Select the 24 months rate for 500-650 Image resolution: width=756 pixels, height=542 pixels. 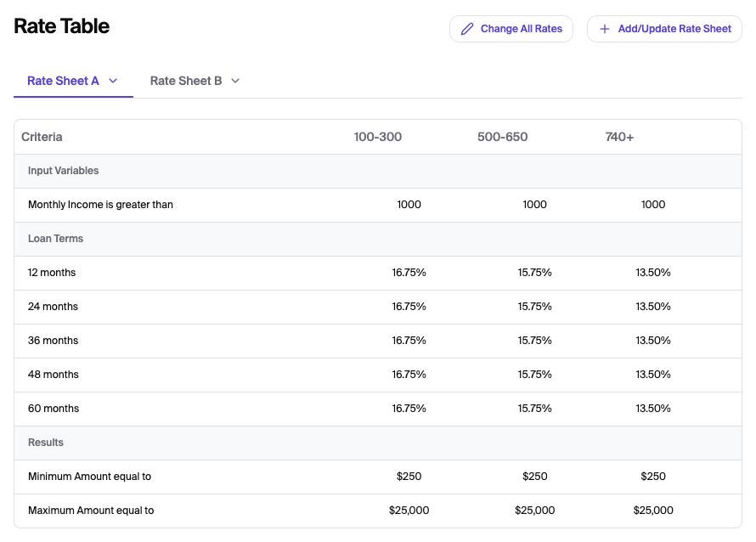534,307
